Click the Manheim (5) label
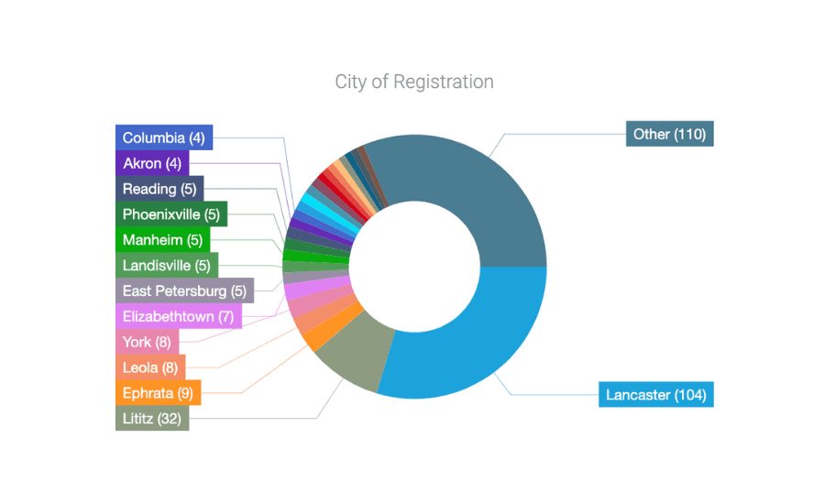The width and height of the screenshot is (825, 504). click(x=162, y=239)
